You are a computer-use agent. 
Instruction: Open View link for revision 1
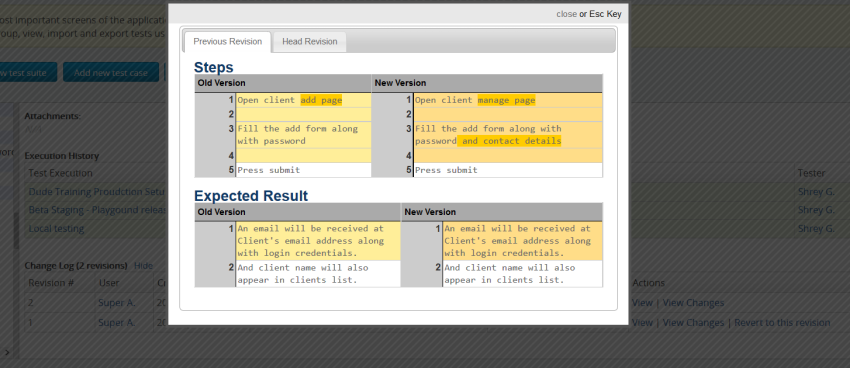pos(642,322)
